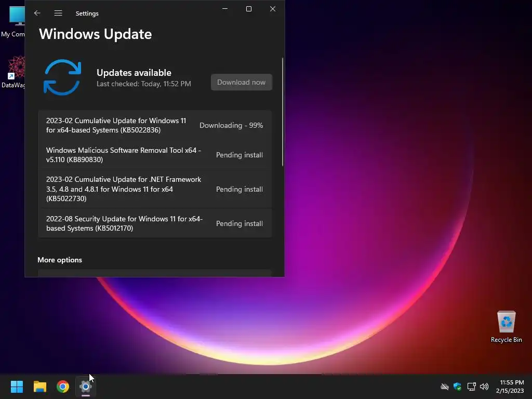Click the Download now button
The height and width of the screenshot is (399, 532).
241,82
